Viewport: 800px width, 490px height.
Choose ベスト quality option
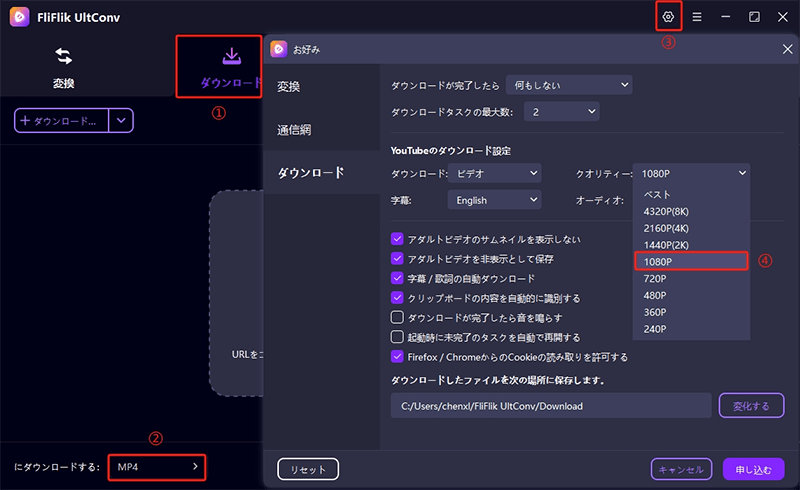coord(691,194)
